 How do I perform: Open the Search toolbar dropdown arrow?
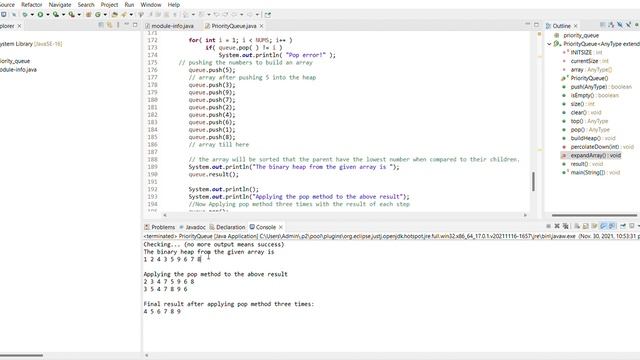pyautogui.click(x=131, y=15)
